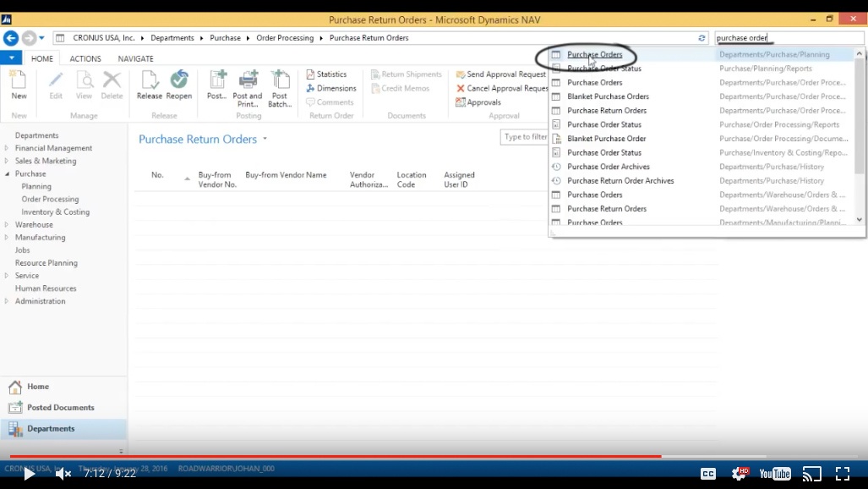Click the red video progress bar
This screenshot has height=489, width=868.
tap(336, 456)
